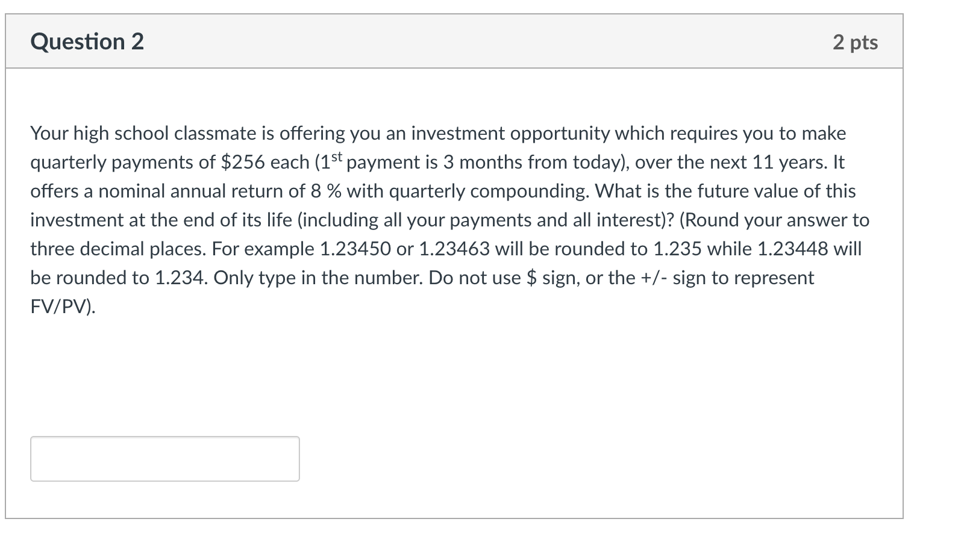Click the example number "1.23450"
The height and width of the screenshot is (560, 964).
pos(355,249)
